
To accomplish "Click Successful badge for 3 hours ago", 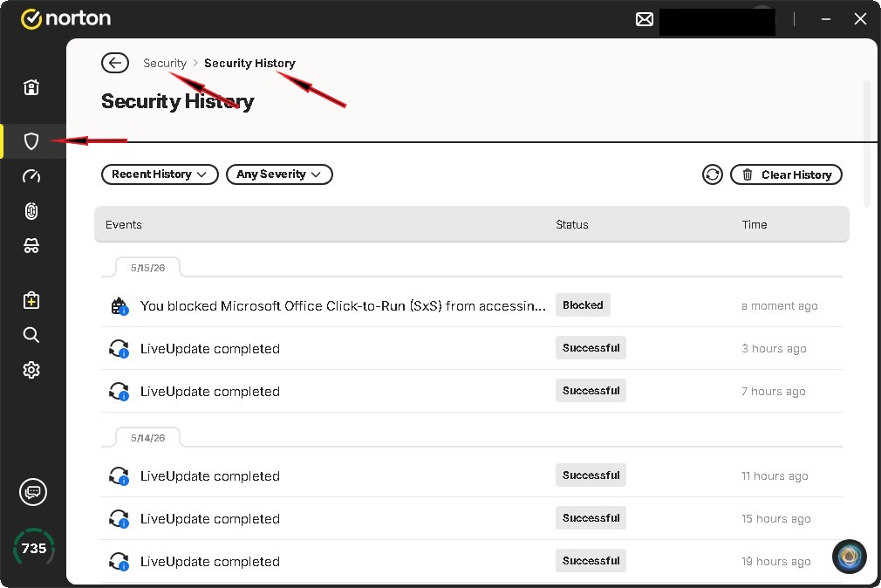I will pyautogui.click(x=591, y=348).
